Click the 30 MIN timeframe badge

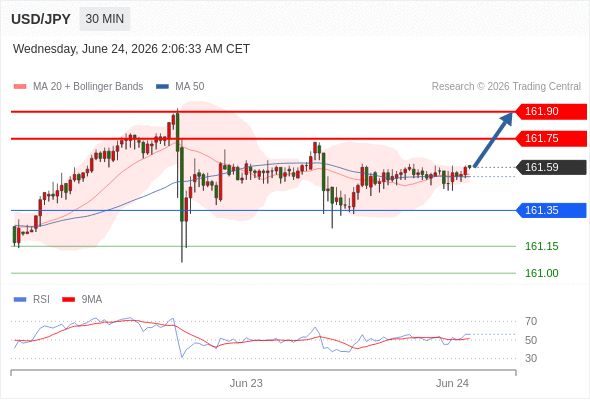coord(105,19)
